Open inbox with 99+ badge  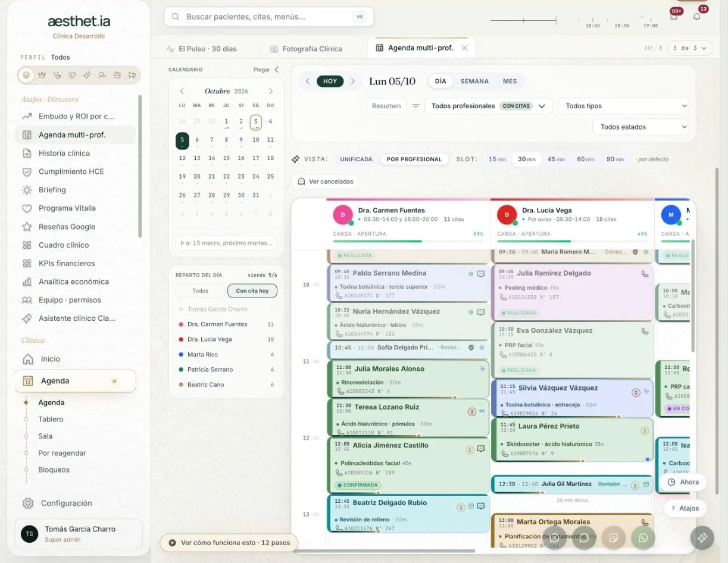(x=674, y=17)
